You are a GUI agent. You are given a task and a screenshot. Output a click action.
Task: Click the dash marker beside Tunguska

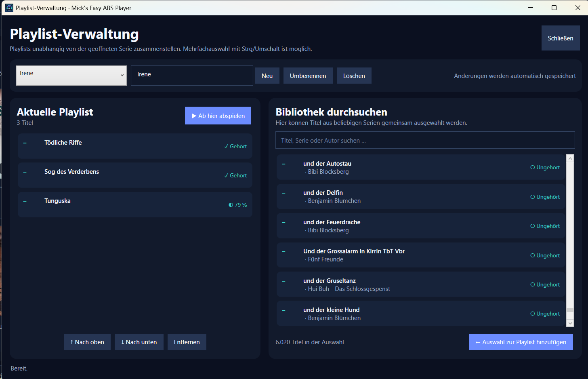pos(25,201)
